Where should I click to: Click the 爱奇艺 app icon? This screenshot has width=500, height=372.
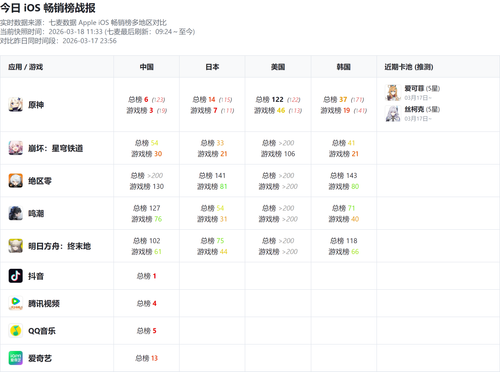15,358
